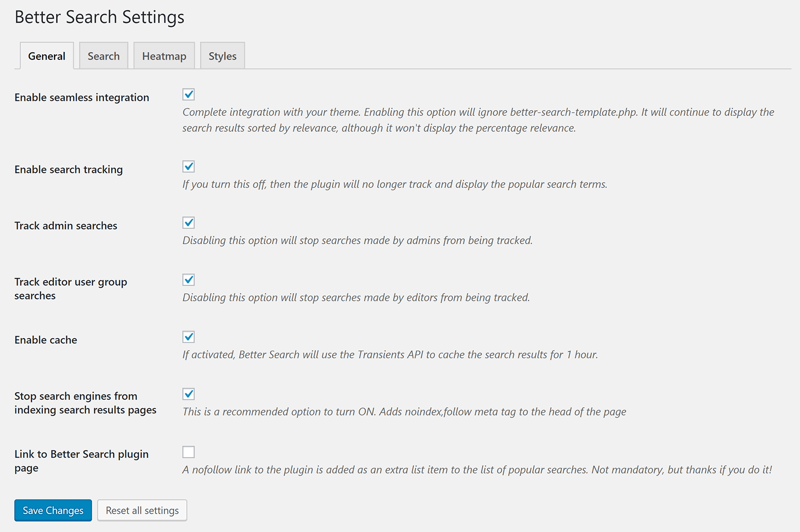
Task: Click the Enable search tracking label
Action: point(68,169)
